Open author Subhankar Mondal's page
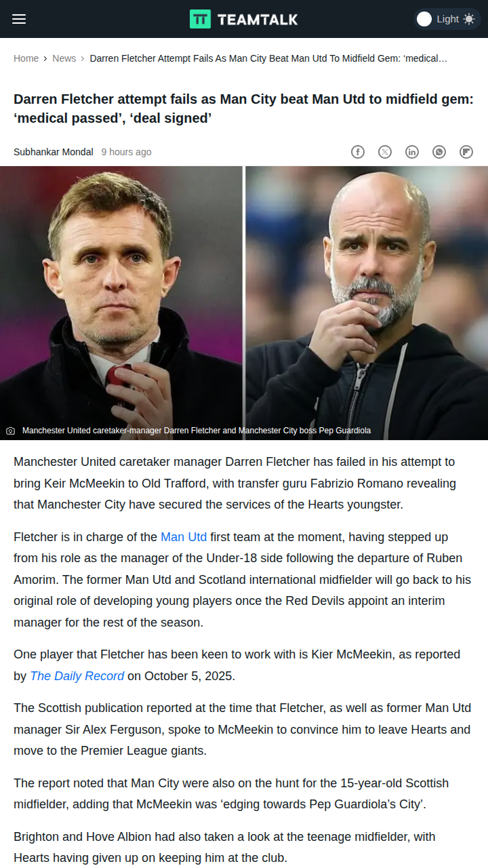The image size is (488, 868). (54, 152)
